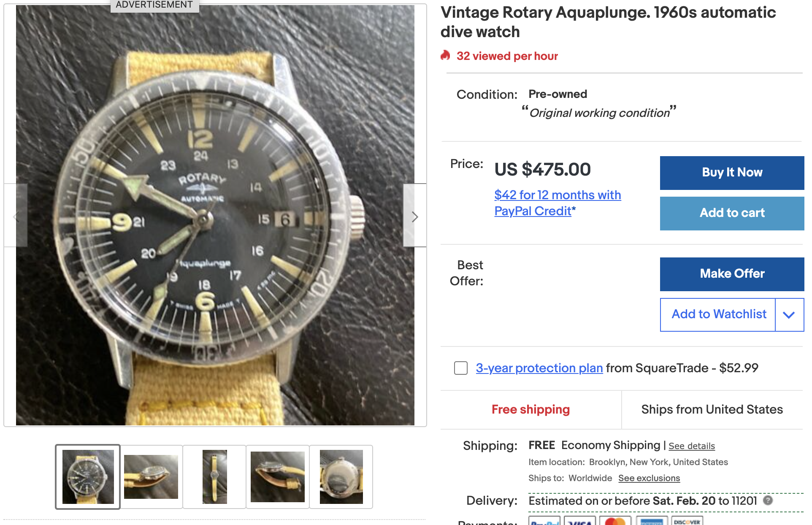Click the delivery estimate help icon
Viewport: 812px width, 525px height.
[x=768, y=500]
